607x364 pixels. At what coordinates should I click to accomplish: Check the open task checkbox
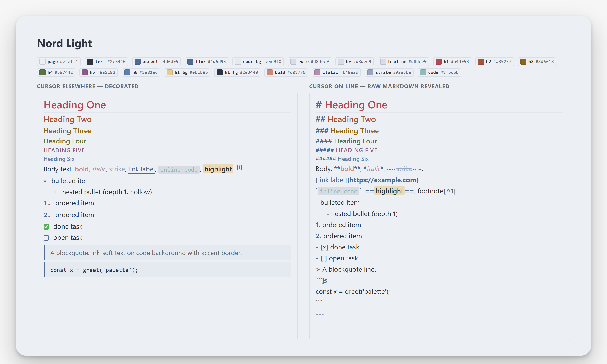tap(46, 238)
